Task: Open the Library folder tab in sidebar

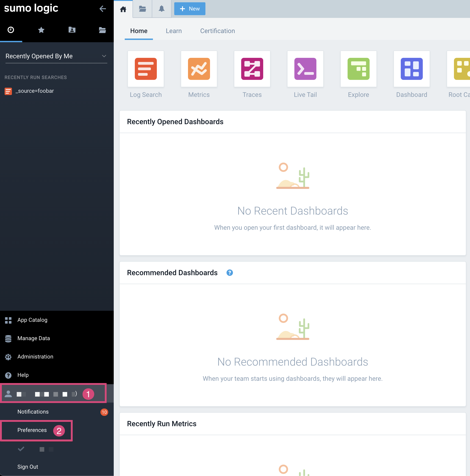Action: tap(102, 30)
